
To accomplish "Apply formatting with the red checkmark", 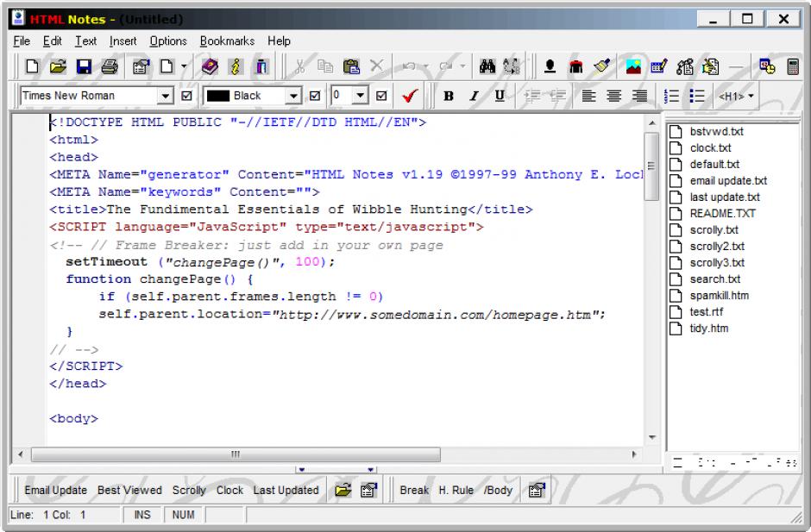I will (410, 96).
